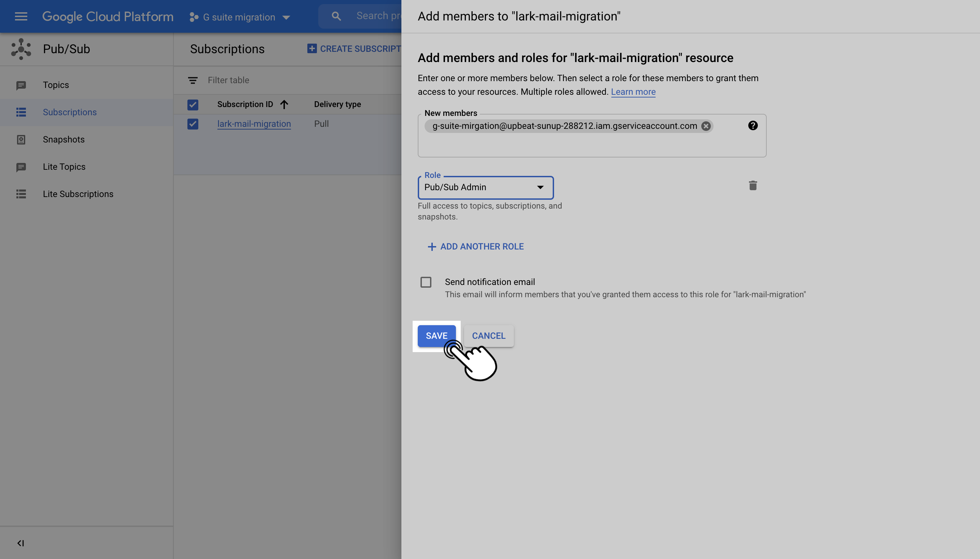Viewport: 980px width, 559px height.
Task: Open Snapshots in the sidebar
Action: point(63,139)
